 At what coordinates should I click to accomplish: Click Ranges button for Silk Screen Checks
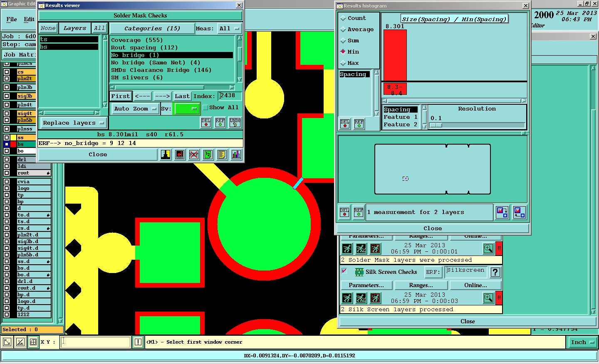pos(421,285)
